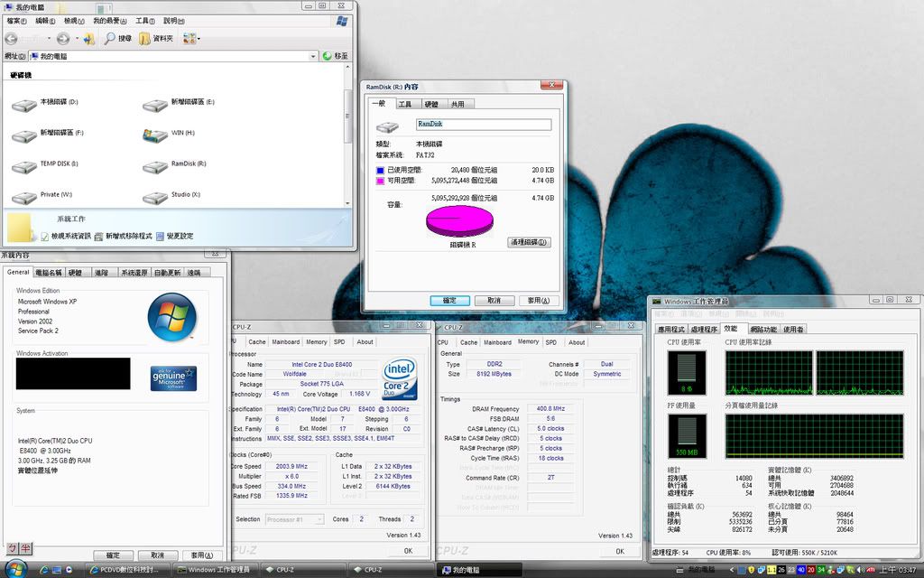Open Mainboard tab in the Memory CPU-Z window
The image size is (924, 578).
(497, 342)
